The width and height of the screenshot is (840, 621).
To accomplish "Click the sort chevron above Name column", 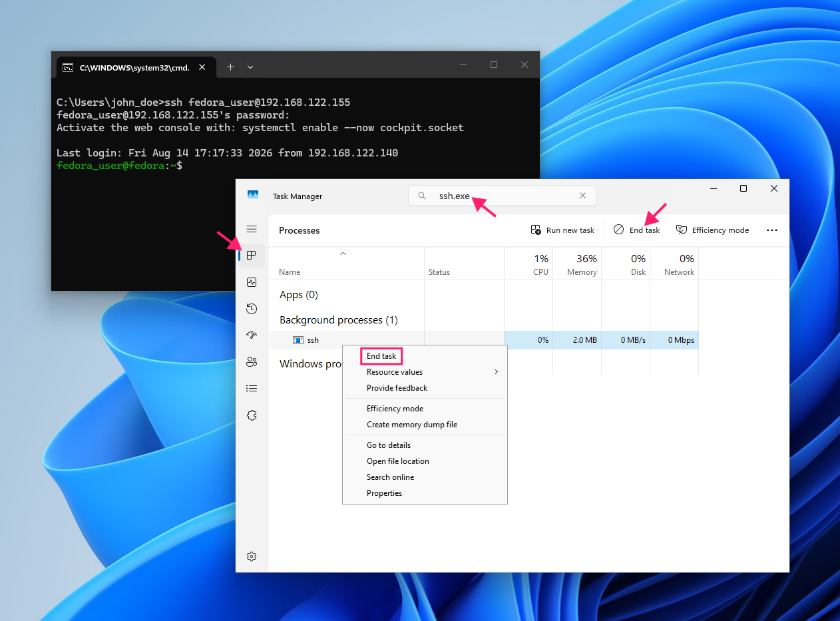I will pos(343,254).
